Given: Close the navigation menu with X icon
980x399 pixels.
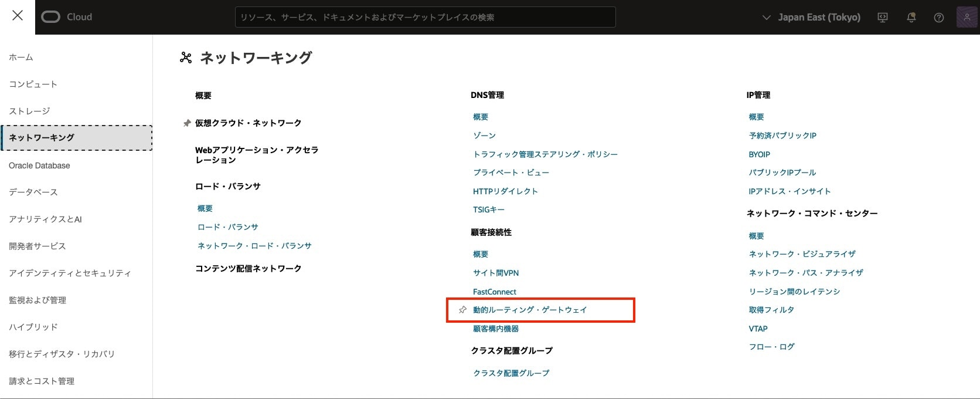Looking at the screenshot, I should (x=18, y=16).
